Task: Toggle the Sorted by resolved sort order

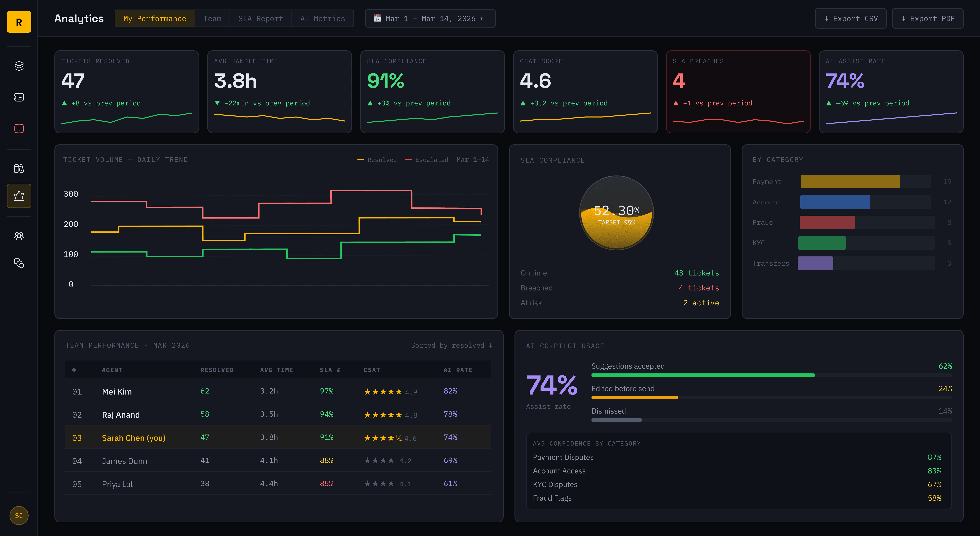Action: point(451,345)
